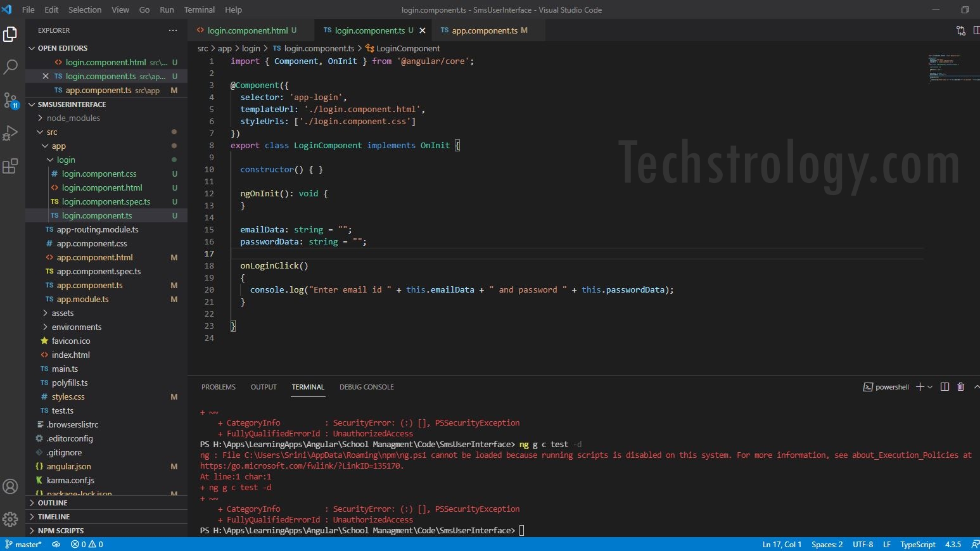Open Explorer more actions ellipsis
The height and width of the screenshot is (551, 980).
pos(173,30)
